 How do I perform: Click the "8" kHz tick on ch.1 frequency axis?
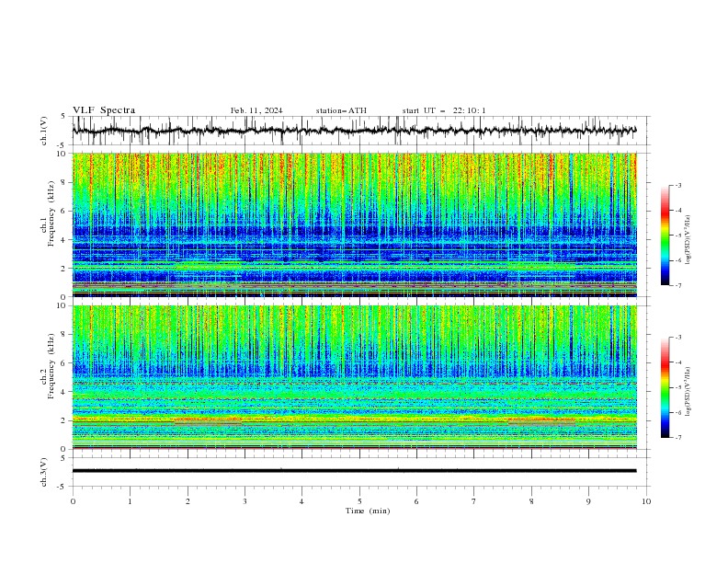(x=64, y=182)
